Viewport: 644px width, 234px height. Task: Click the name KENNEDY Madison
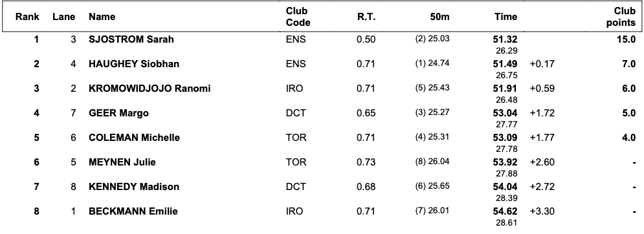tap(134, 187)
